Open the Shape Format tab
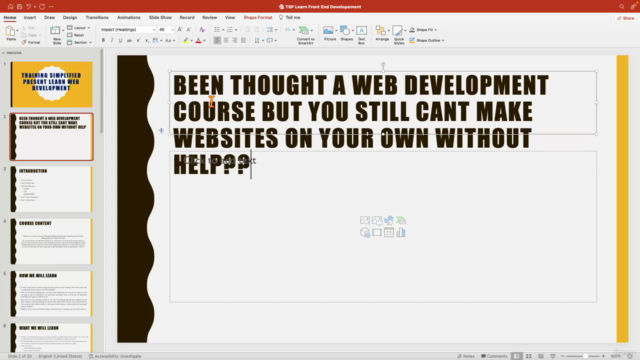Image resolution: width=640 pixels, height=360 pixels. pos(258,18)
